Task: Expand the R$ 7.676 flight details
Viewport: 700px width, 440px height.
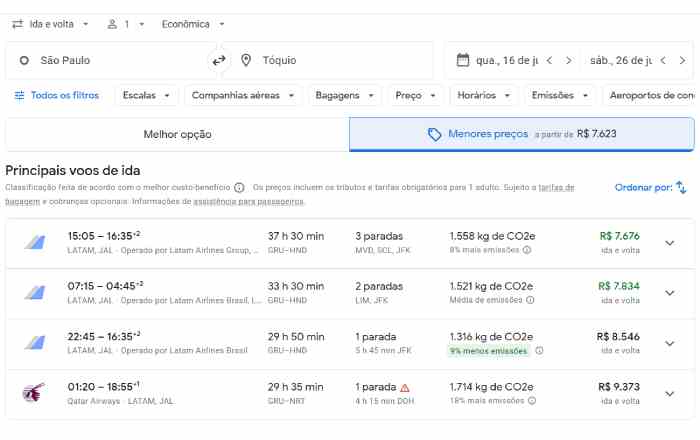Action: click(x=669, y=243)
